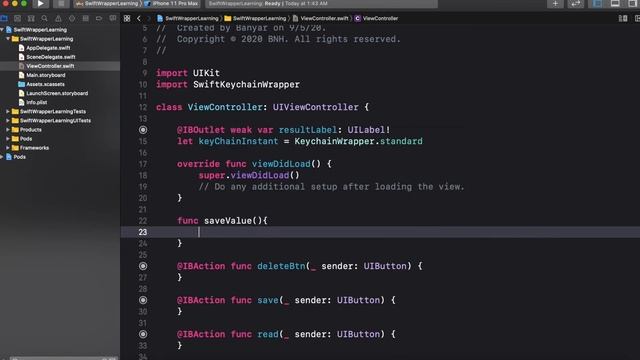The height and width of the screenshot is (360, 640).
Task: Click the read IBAction connection circle
Action: pyautogui.click(x=143, y=334)
